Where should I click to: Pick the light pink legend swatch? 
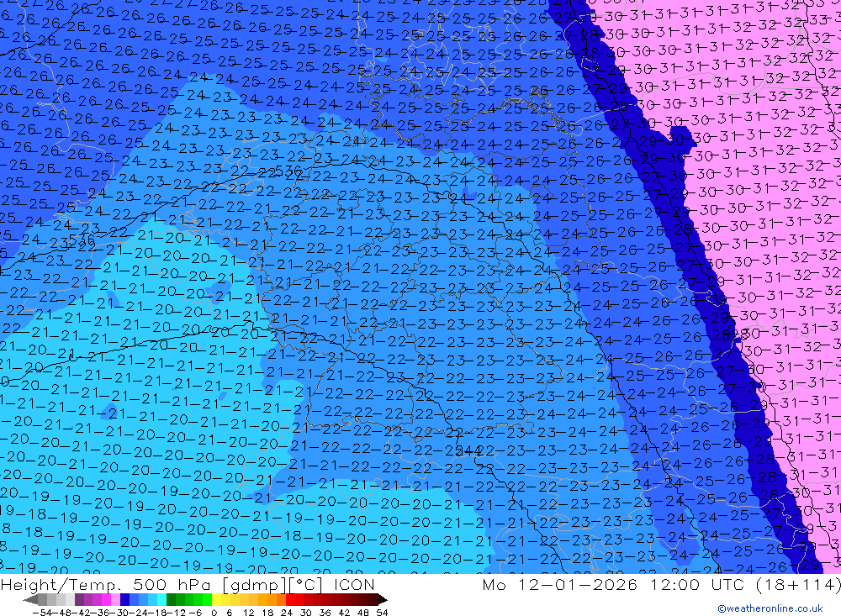[x=115, y=599]
